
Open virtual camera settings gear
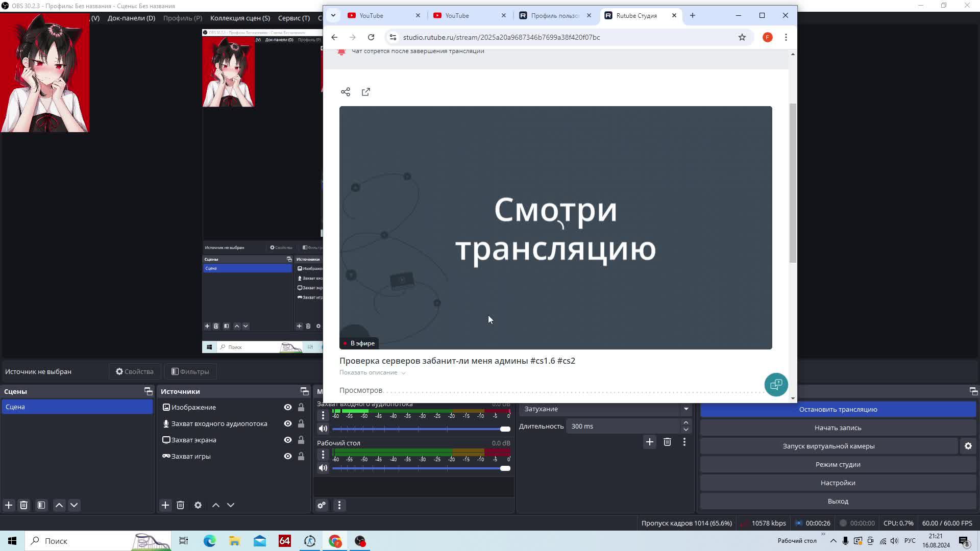point(968,446)
